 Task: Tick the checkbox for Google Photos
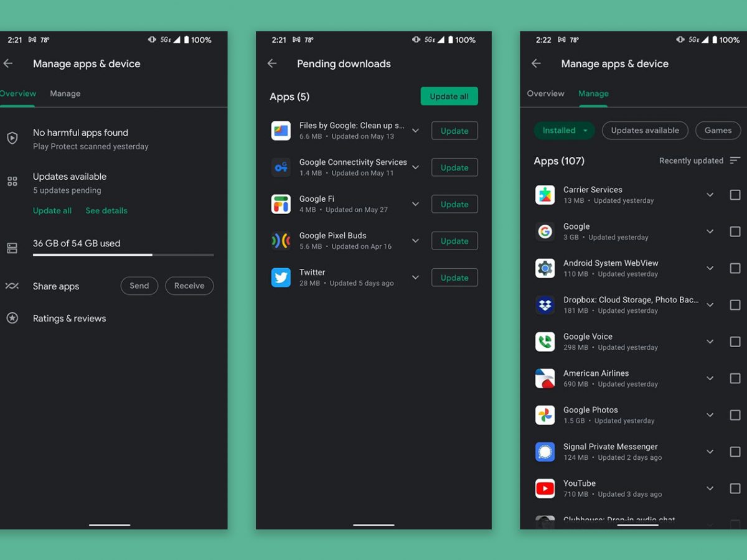[735, 415]
